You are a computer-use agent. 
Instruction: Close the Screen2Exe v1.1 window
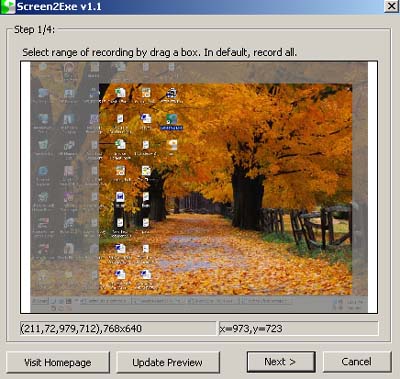click(391, 7)
